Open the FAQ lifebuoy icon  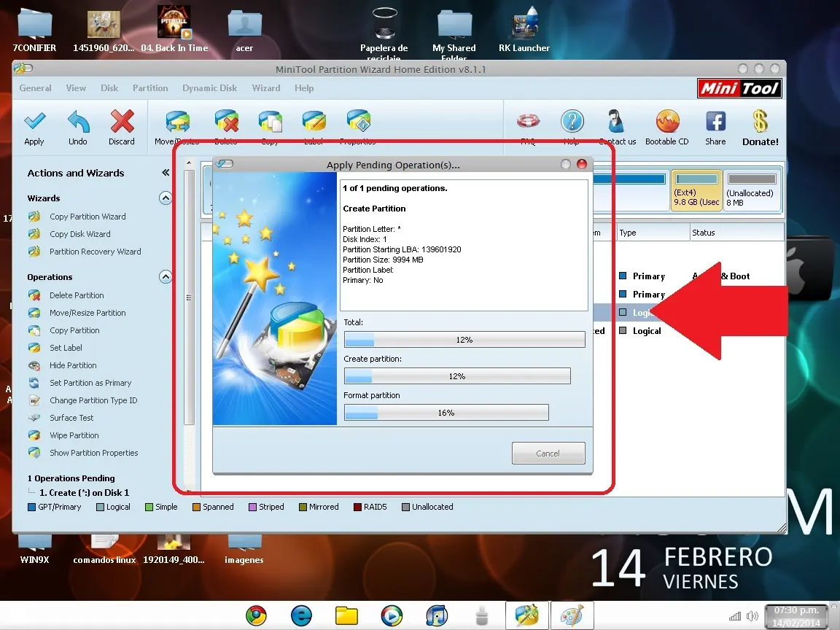click(528, 121)
